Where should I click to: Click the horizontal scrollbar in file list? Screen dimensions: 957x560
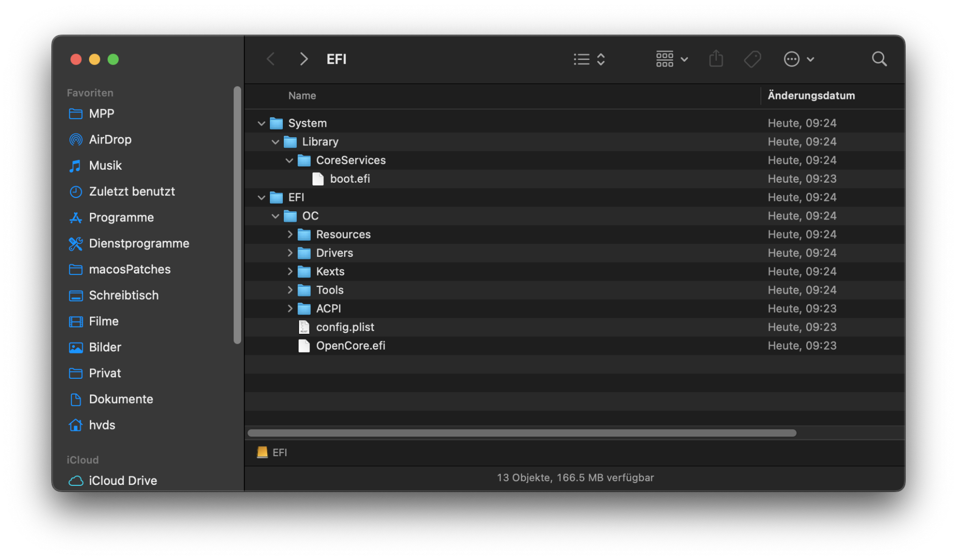point(522,433)
